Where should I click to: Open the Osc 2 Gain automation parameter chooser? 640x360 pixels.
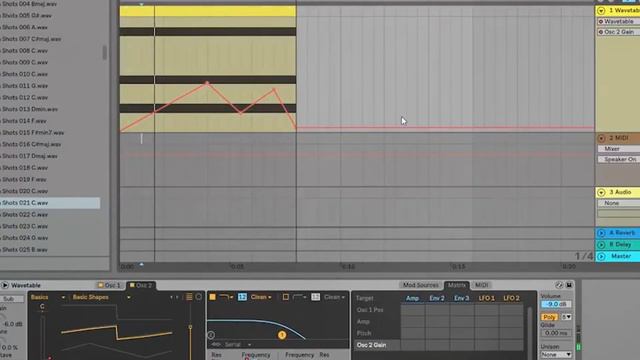618,32
